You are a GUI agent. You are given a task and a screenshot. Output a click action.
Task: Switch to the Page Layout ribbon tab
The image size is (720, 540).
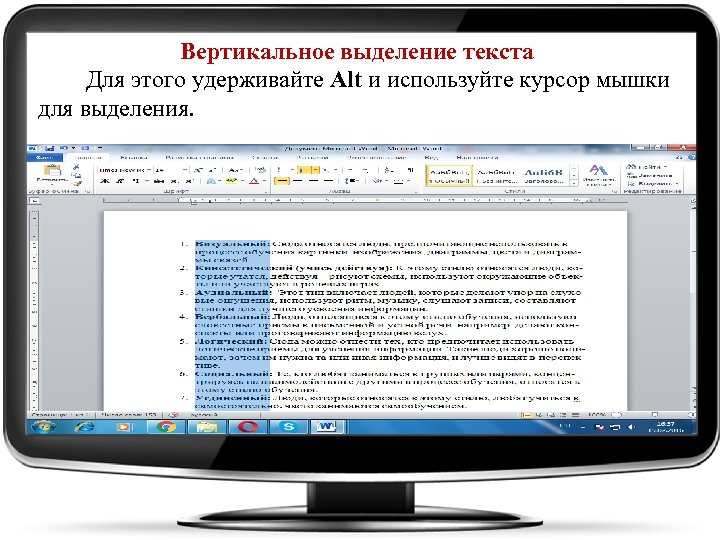click(x=199, y=157)
